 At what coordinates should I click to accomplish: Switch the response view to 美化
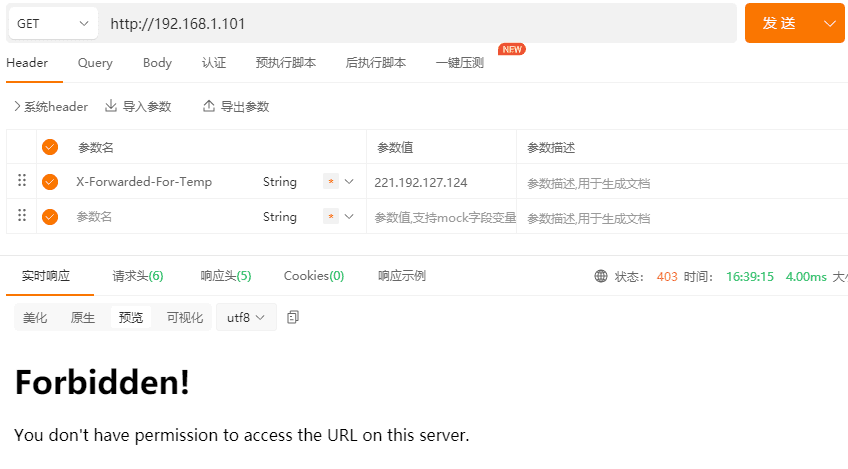coord(35,318)
